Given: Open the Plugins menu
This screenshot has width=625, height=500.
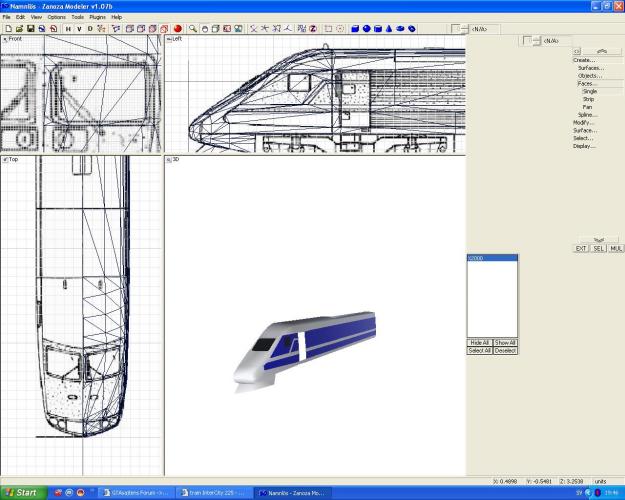Looking at the screenshot, I should pos(97,17).
